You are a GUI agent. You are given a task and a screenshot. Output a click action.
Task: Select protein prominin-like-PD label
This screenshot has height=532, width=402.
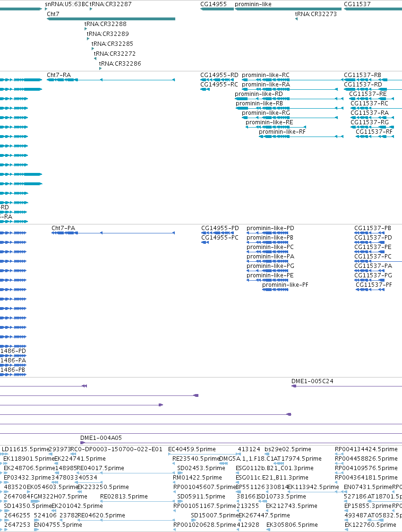pos(270,228)
